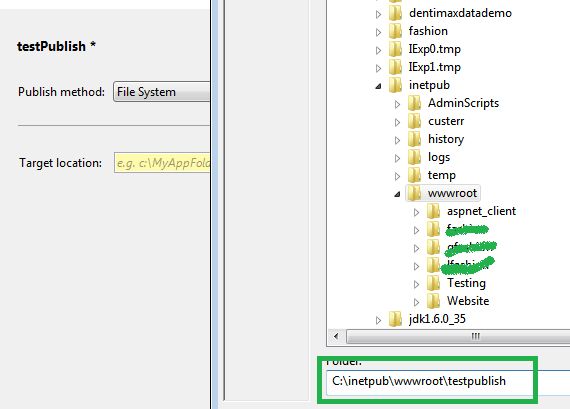Select the jdk1.6.0_35 tree label
The width and height of the screenshot is (570, 409).
pos(437,319)
